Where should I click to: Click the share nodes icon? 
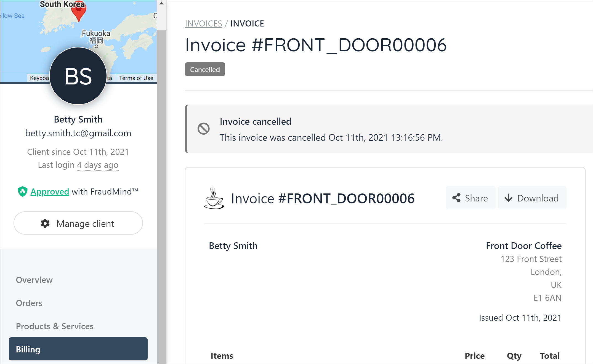(456, 198)
